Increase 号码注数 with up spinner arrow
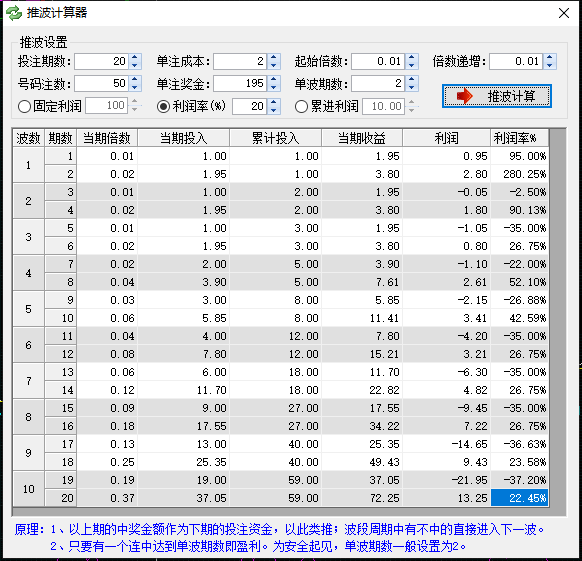Screen dimensions: 582x561 click(x=135, y=79)
